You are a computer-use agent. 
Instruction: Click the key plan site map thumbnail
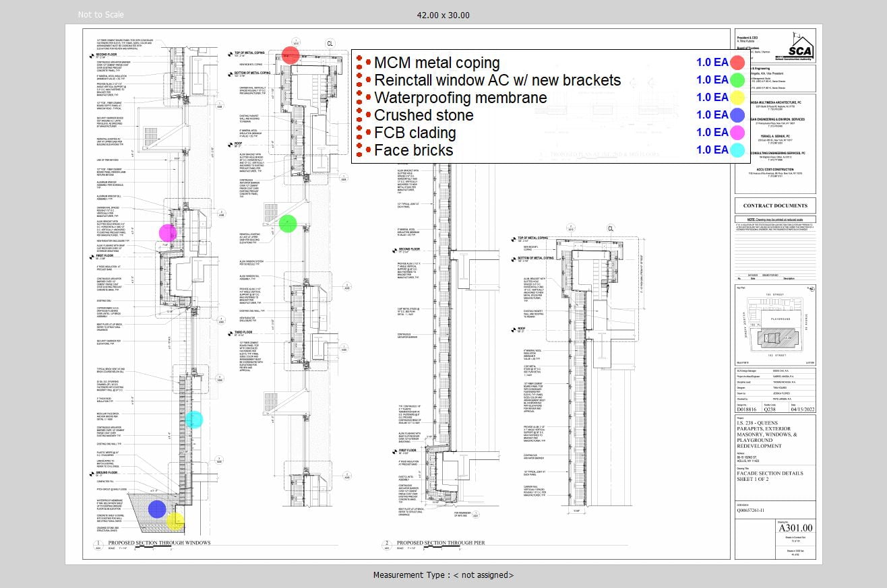point(774,326)
